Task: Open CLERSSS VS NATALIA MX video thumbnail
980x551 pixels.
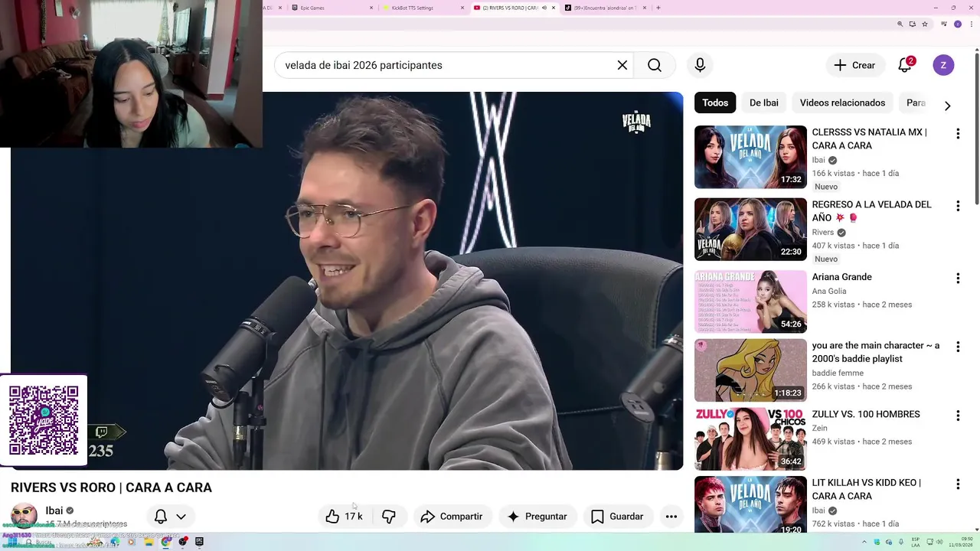Action: pos(750,157)
